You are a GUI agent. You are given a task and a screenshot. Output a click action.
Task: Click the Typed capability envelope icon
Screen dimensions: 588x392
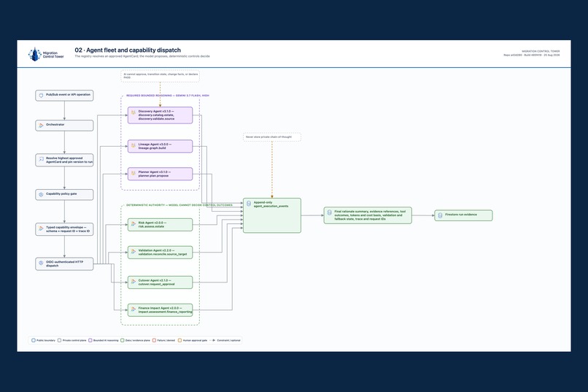pyautogui.click(x=42, y=228)
